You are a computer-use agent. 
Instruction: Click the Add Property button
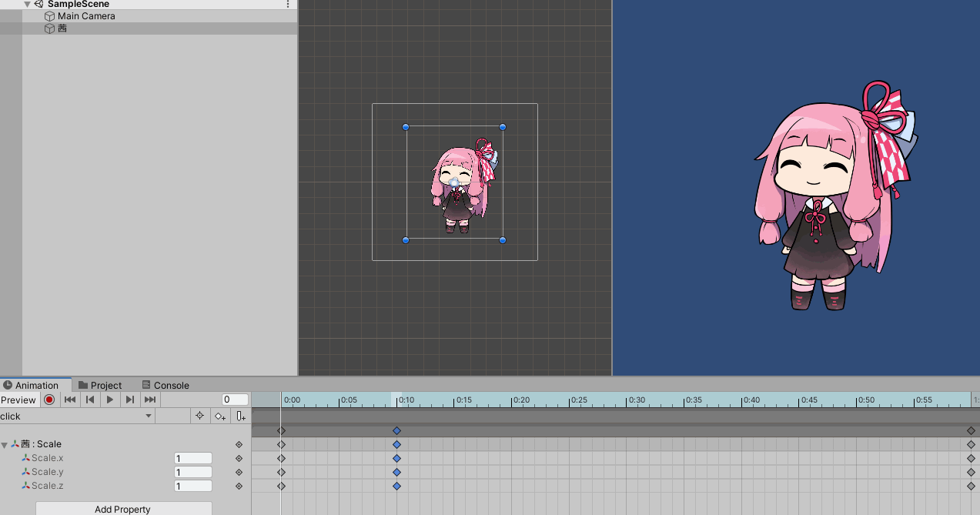pyautogui.click(x=123, y=509)
